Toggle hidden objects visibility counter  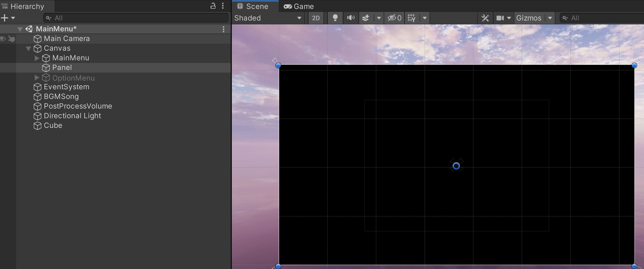394,18
